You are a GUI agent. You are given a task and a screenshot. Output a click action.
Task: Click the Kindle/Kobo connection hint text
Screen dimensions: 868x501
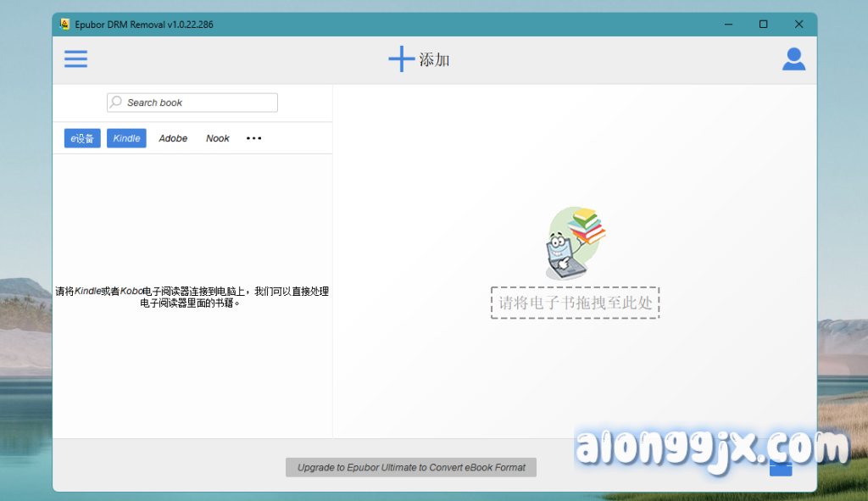tap(192, 297)
